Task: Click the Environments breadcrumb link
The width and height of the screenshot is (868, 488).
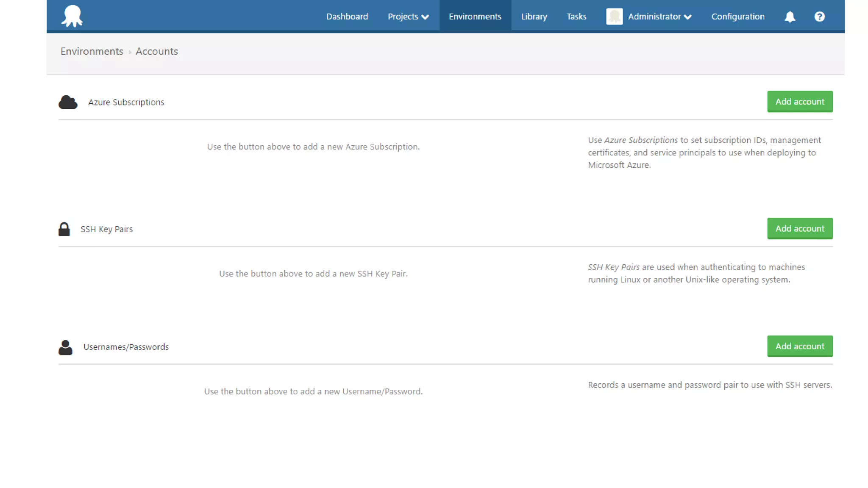Action: coord(92,51)
